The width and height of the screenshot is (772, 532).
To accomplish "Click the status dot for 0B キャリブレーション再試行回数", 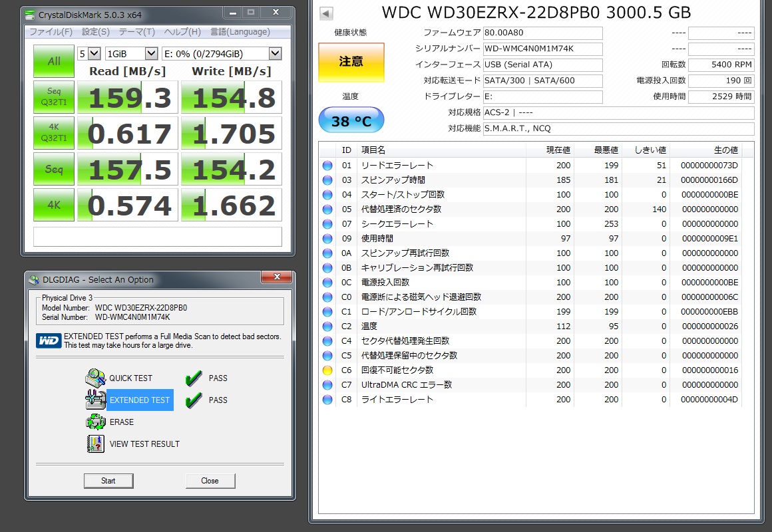I will point(327,268).
